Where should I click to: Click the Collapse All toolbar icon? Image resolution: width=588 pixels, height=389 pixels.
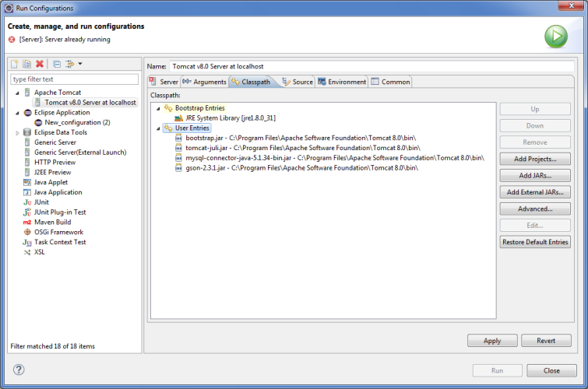pyautogui.click(x=57, y=64)
